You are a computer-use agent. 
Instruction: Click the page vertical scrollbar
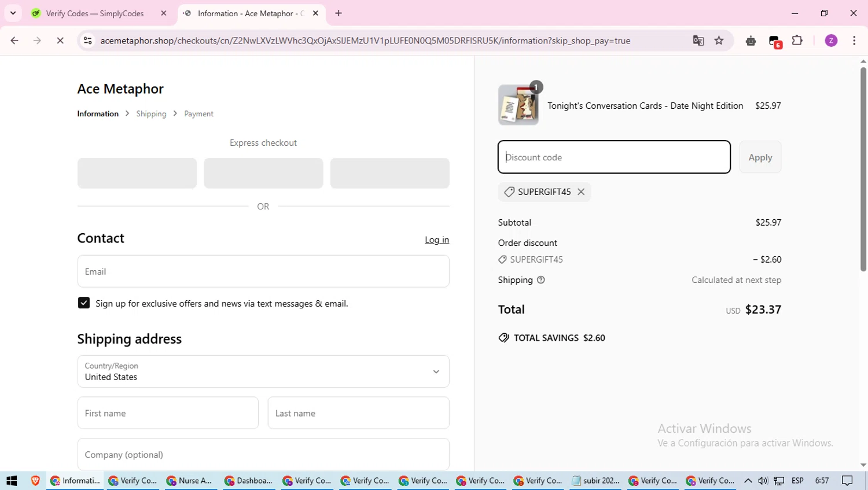click(x=863, y=169)
